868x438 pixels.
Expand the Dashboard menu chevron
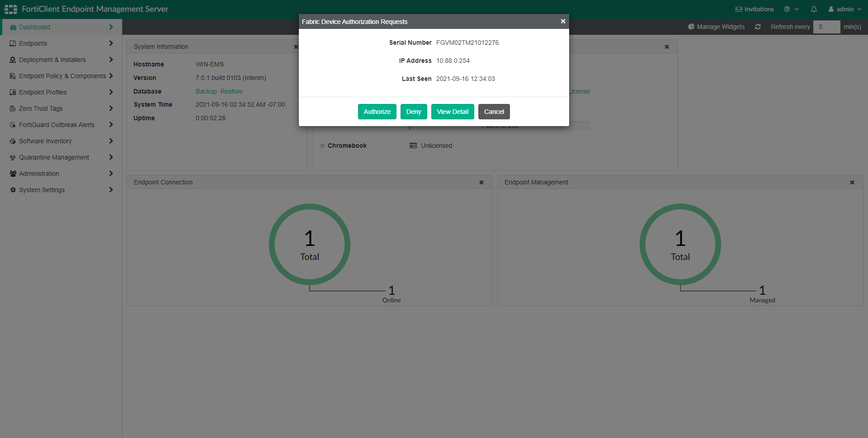pyautogui.click(x=111, y=27)
